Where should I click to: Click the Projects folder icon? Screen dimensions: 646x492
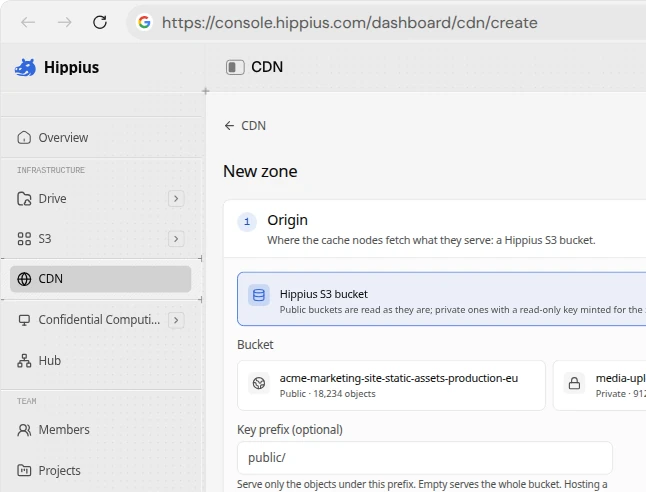(24, 470)
